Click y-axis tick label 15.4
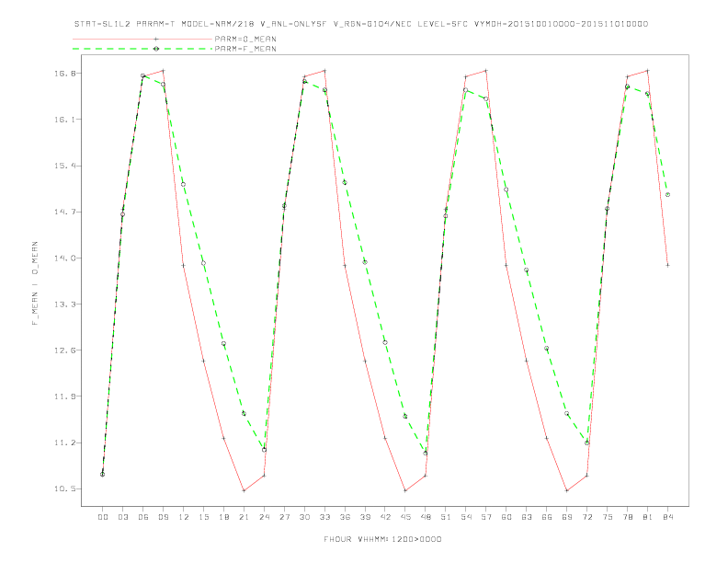 tap(63, 166)
